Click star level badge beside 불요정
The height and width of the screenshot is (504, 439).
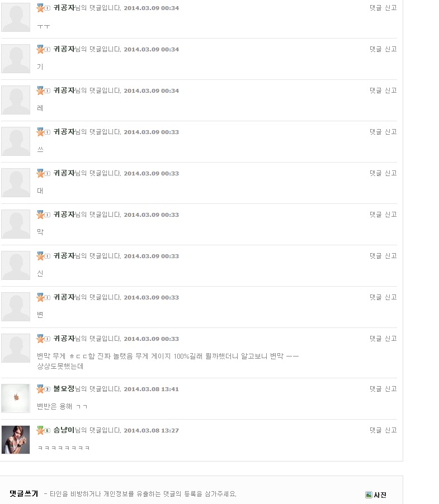click(x=44, y=389)
